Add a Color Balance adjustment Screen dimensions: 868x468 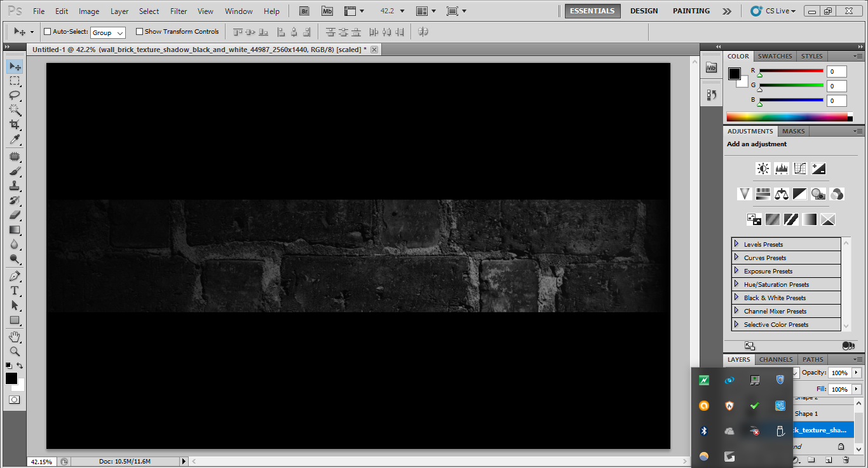(x=782, y=194)
